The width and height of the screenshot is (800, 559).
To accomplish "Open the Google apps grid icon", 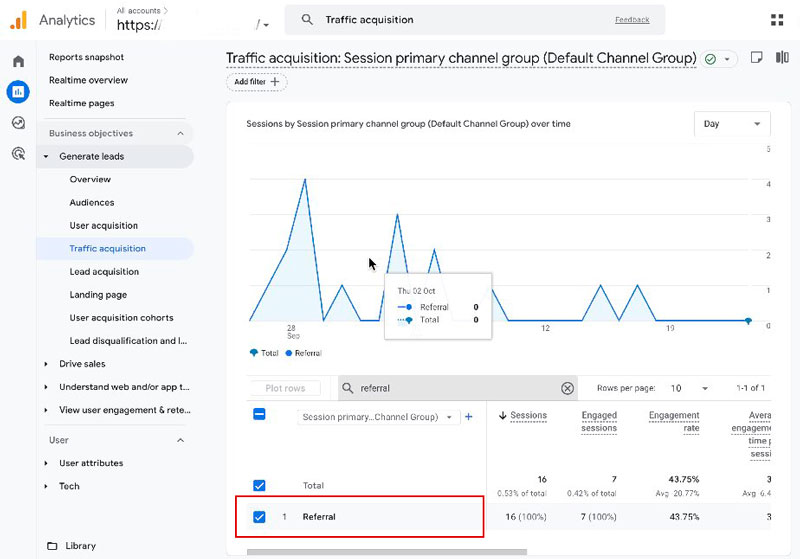I will tap(777, 20).
